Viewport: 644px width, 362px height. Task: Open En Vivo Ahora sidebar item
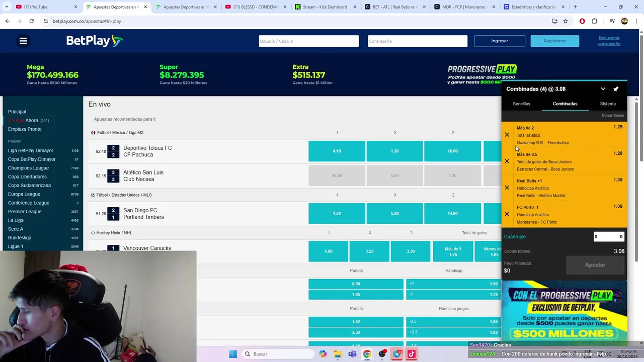coord(29,121)
